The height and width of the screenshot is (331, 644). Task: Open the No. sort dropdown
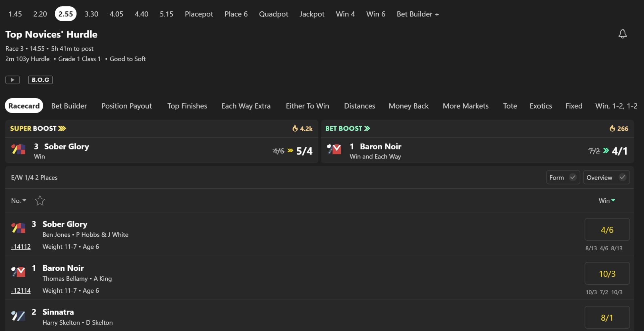18,201
